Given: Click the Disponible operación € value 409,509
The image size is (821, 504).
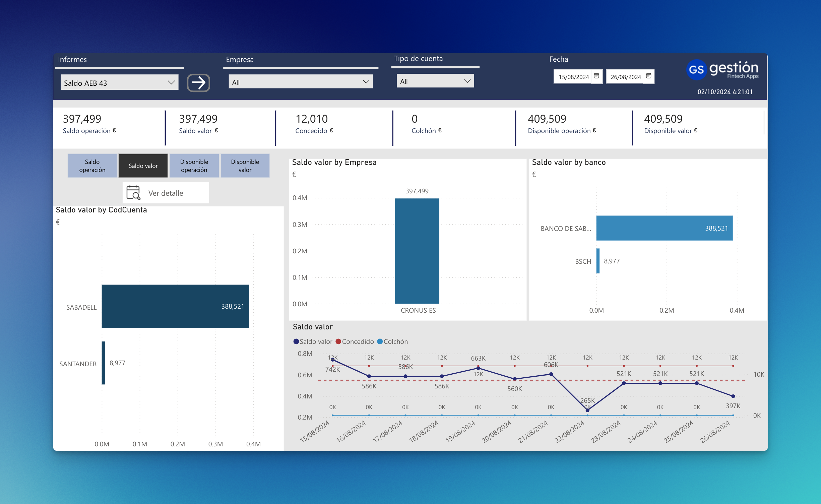Looking at the screenshot, I should (x=547, y=119).
